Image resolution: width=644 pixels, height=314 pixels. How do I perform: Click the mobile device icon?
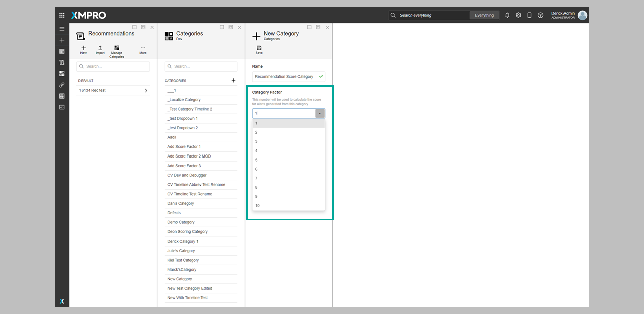point(529,15)
